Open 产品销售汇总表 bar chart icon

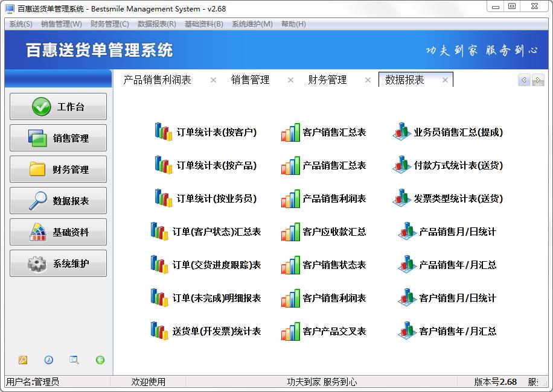click(x=290, y=165)
